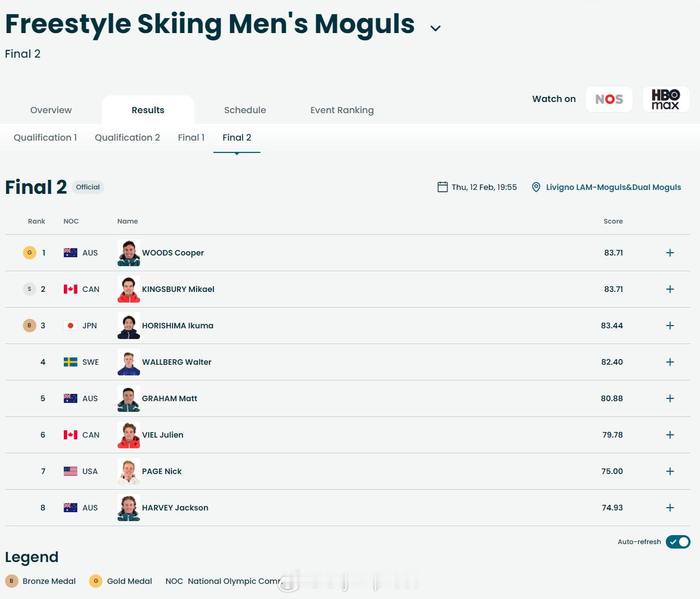Expand KINGSBURY Mikael's result row
Image resolution: width=700 pixels, height=599 pixels.
(670, 289)
